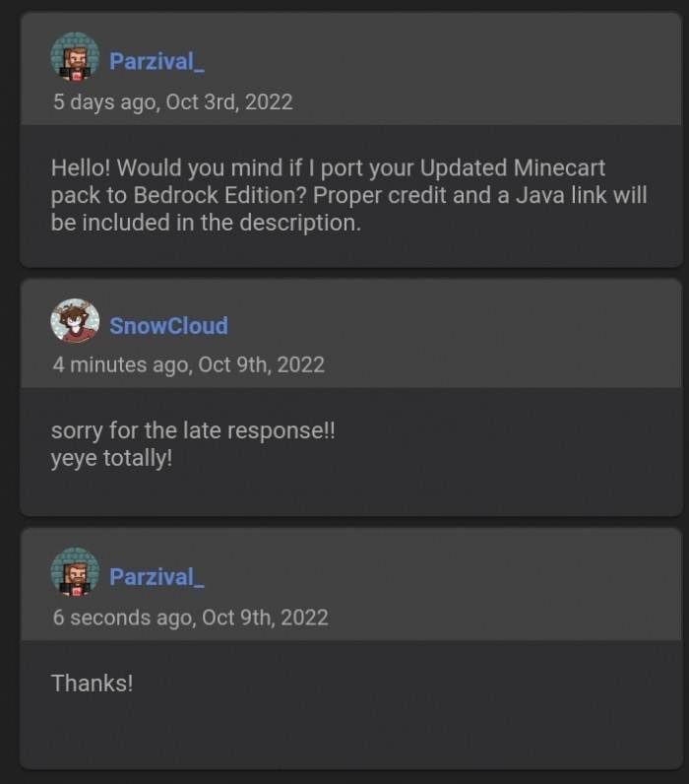The image size is (689, 784).
Task: Click the "Thanks!" message text
Action: pos(92,683)
